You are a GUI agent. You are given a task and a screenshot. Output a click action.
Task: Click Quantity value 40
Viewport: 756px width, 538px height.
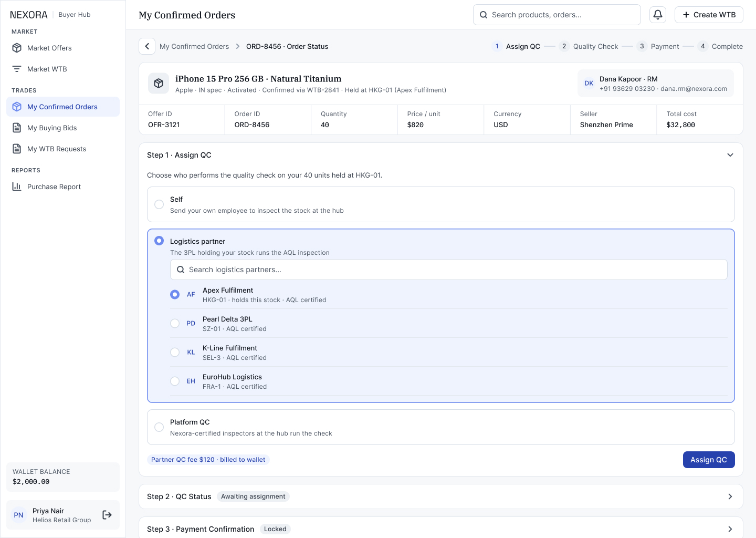click(x=325, y=125)
